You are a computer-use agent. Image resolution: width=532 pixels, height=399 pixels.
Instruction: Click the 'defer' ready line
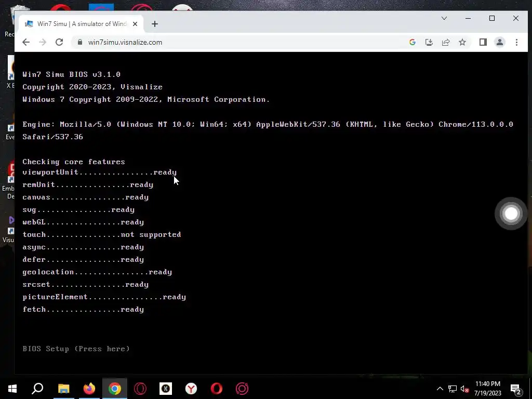point(83,260)
